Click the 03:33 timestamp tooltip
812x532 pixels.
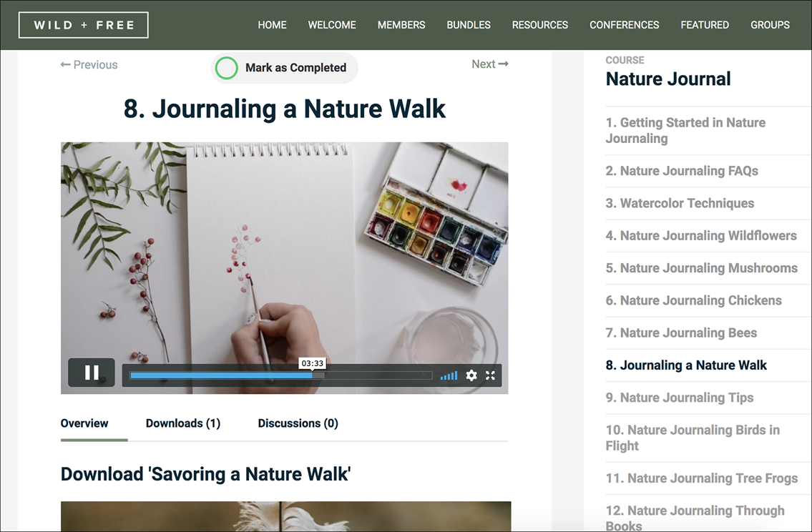click(312, 363)
